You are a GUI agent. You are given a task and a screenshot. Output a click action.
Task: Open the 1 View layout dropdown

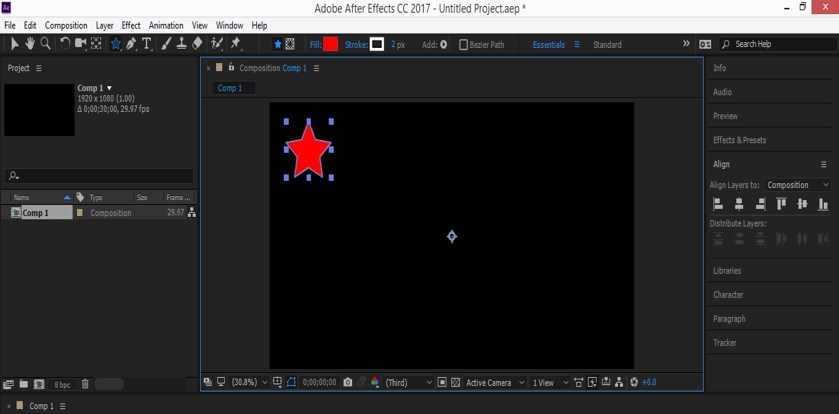pyautogui.click(x=550, y=382)
